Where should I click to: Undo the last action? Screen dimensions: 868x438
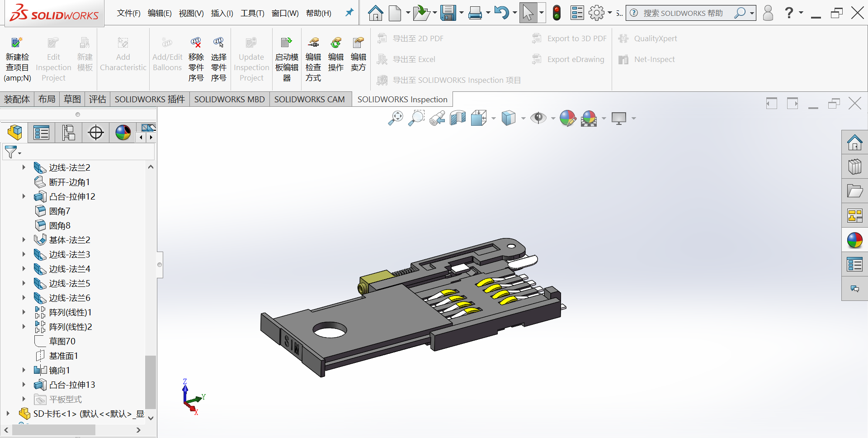[x=501, y=13]
